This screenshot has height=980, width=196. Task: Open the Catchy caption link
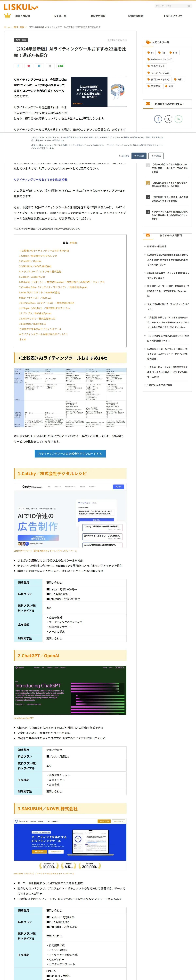coord(45,551)
